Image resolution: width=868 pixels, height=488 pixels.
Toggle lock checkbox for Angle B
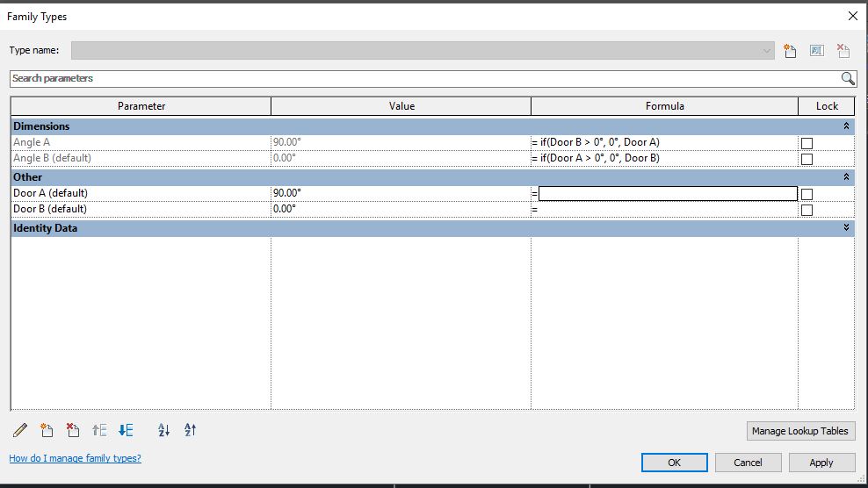[x=807, y=160]
